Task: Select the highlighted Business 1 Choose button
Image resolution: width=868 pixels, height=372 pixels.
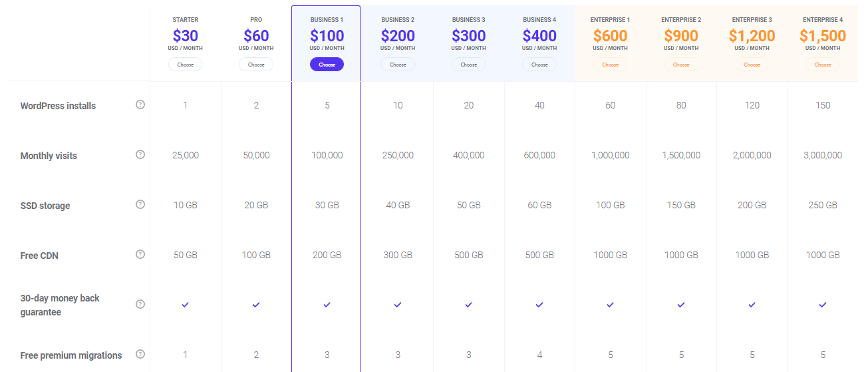Action: click(x=327, y=65)
